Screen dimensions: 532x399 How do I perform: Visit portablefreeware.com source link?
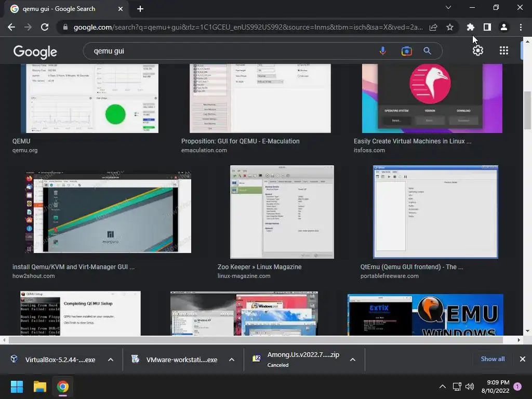tap(390, 276)
